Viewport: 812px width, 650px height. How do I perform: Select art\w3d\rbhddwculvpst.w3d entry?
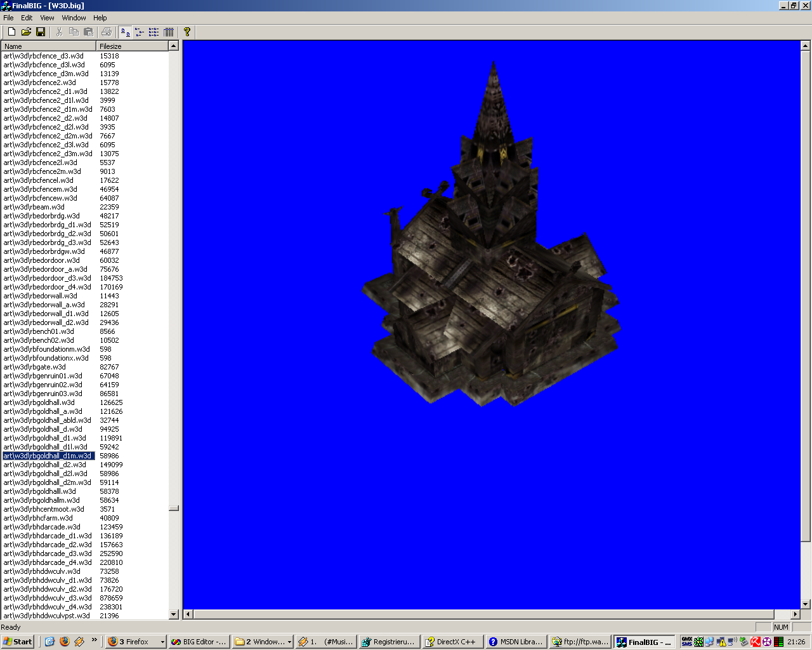tap(47, 616)
